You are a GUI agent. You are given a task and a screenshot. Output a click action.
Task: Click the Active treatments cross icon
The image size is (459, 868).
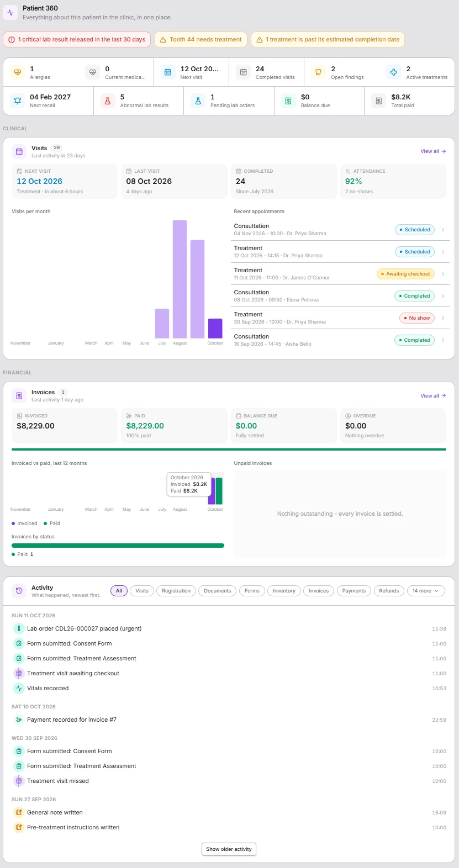click(x=393, y=72)
